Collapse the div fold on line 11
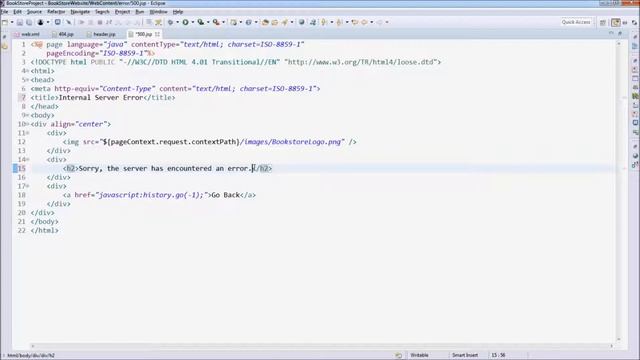 [28, 133]
